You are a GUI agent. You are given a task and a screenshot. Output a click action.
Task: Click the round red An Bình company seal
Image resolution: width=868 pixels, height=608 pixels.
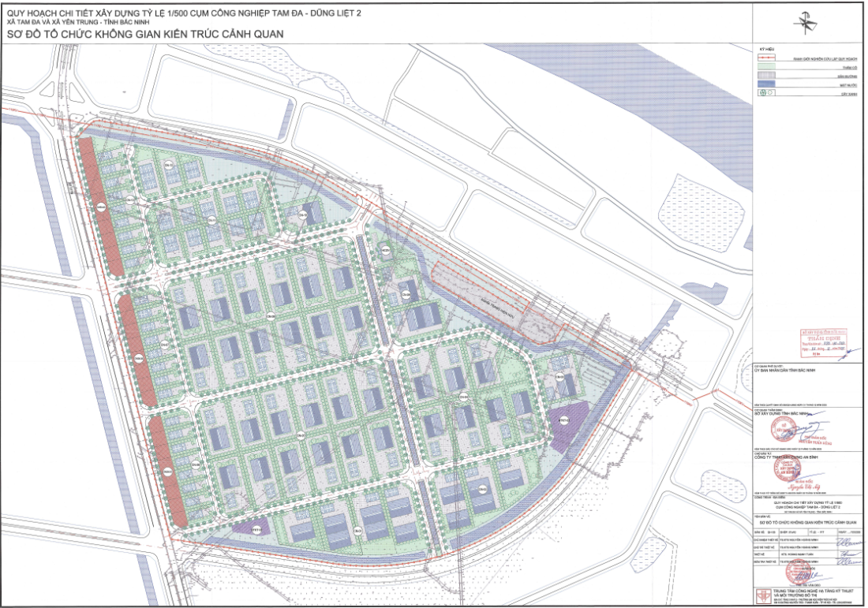point(788,468)
